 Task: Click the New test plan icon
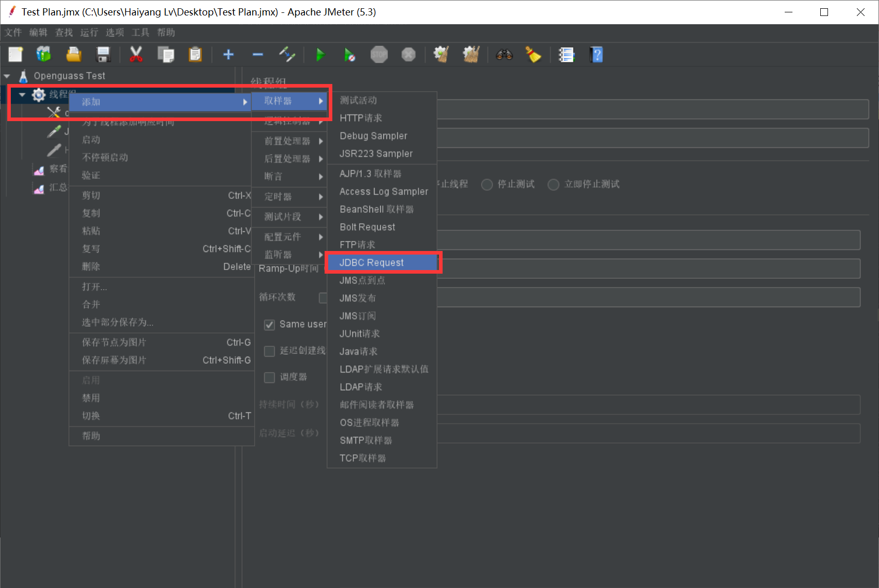[15, 54]
